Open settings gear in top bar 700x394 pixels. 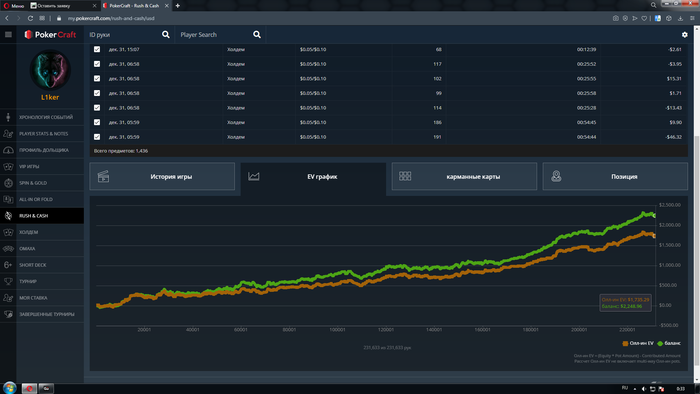[684, 34]
